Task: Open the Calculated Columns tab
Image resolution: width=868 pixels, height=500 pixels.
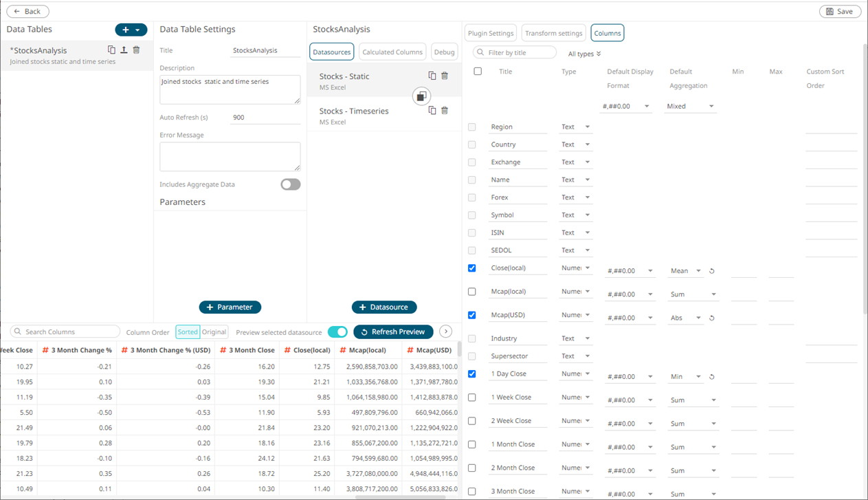Action: coord(392,52)
